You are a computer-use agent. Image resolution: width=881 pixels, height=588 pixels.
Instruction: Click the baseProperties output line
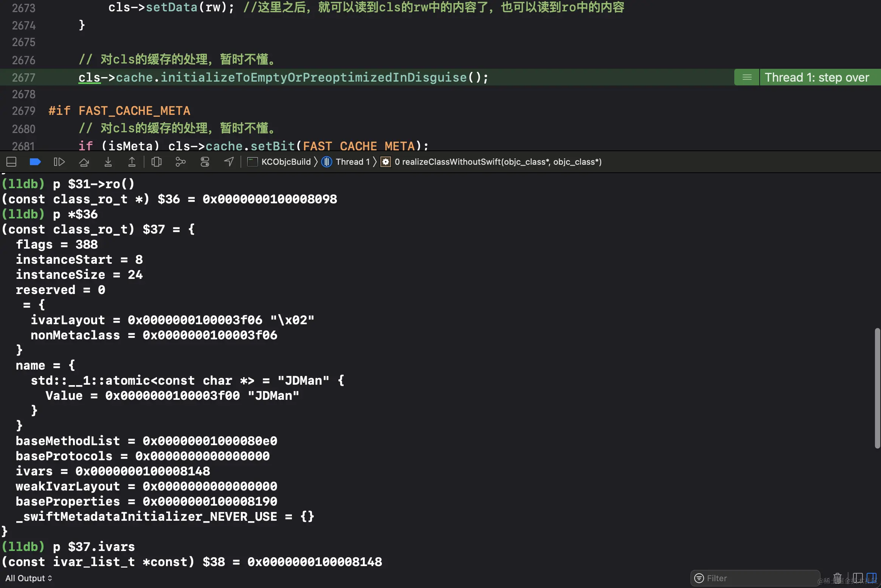(146, 501)
